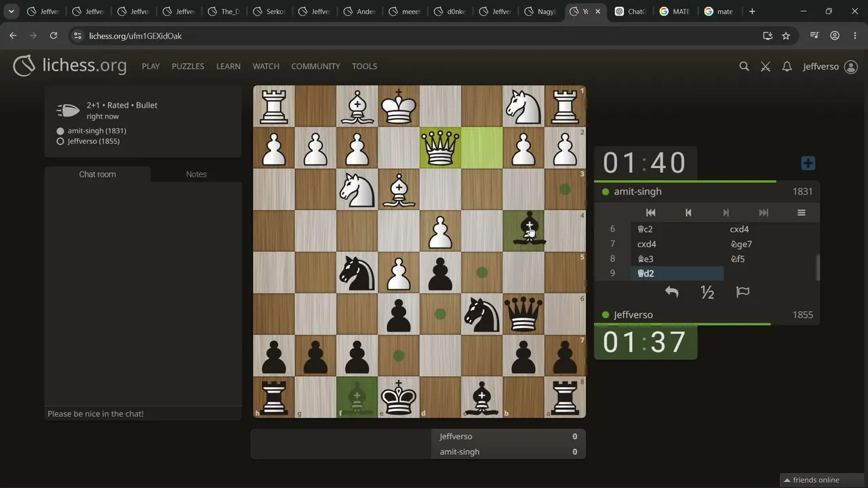
Task: Select move 6 Qc2 in move list
Action: pos(677,229)
